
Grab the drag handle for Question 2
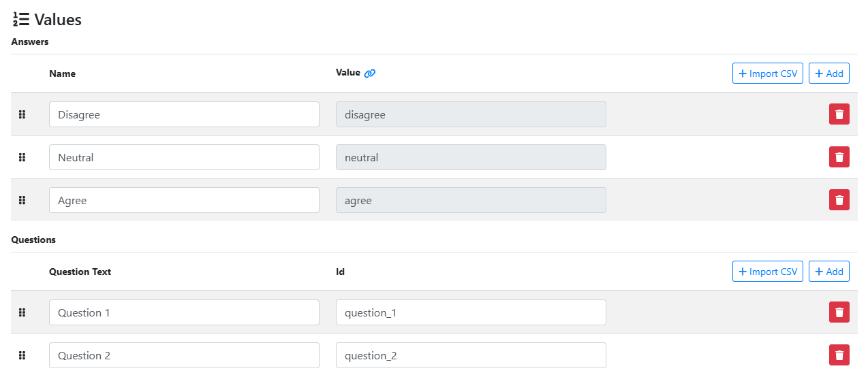[22, 355]
